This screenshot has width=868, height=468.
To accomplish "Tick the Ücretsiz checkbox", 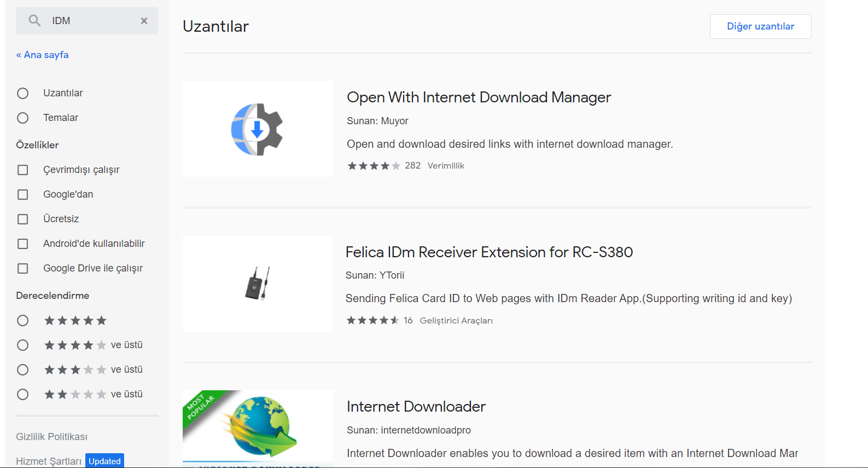I will coord(23,219).
